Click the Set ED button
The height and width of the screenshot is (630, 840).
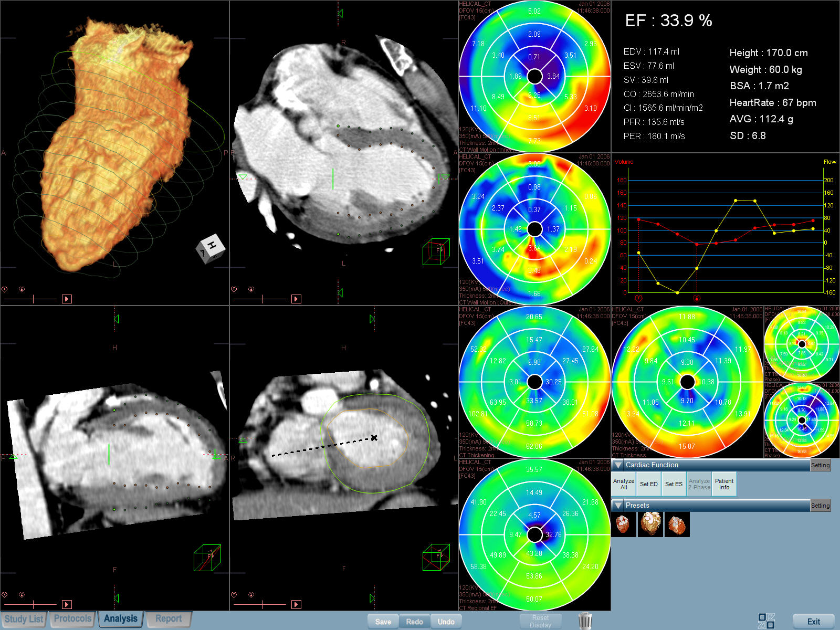point(648,484)
